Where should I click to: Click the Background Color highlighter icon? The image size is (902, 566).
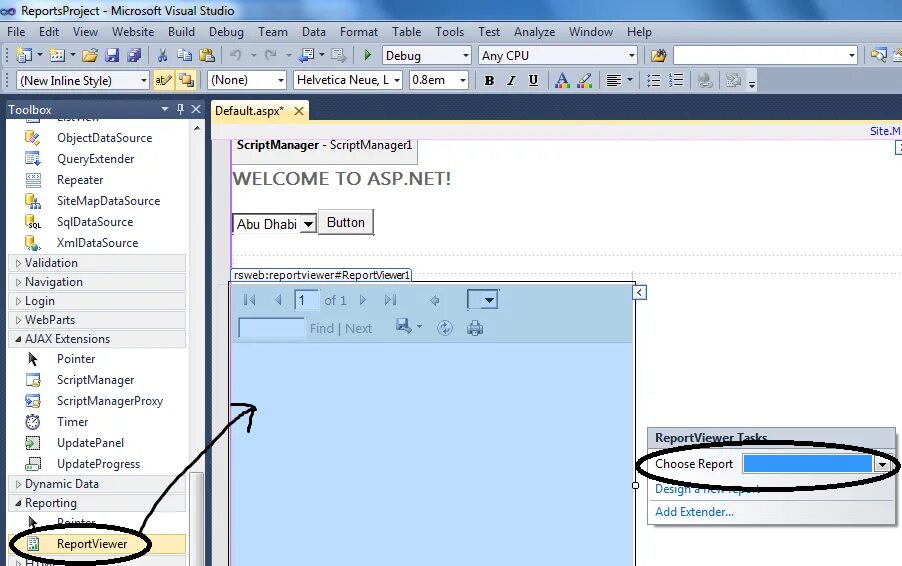point(584,80)
